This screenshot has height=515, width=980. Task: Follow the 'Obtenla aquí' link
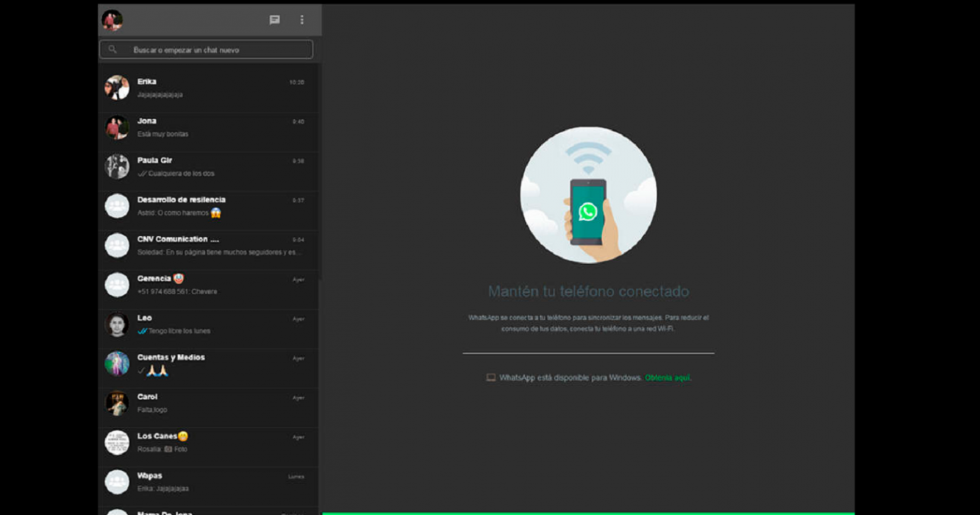(x=668, y=377)
